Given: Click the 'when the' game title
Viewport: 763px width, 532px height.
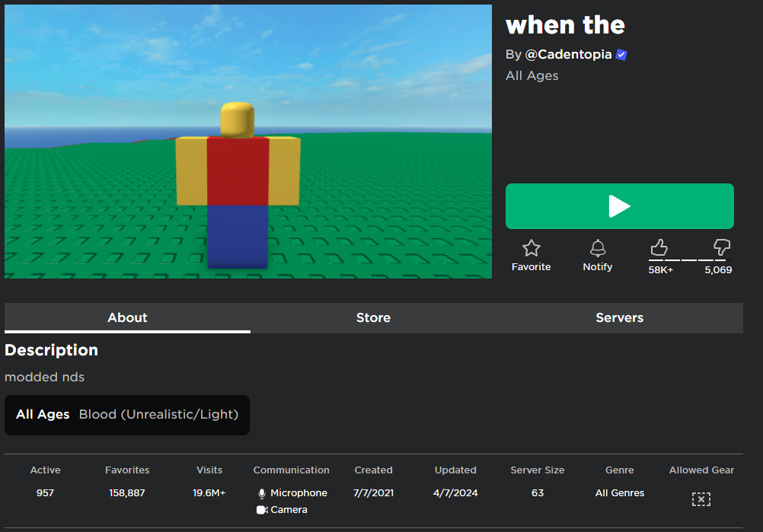Looking at the screenshot, I should pyautogui.click(x=565, y=25).
